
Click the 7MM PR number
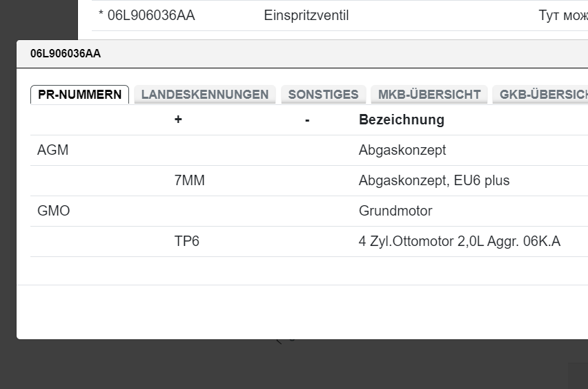190,180
